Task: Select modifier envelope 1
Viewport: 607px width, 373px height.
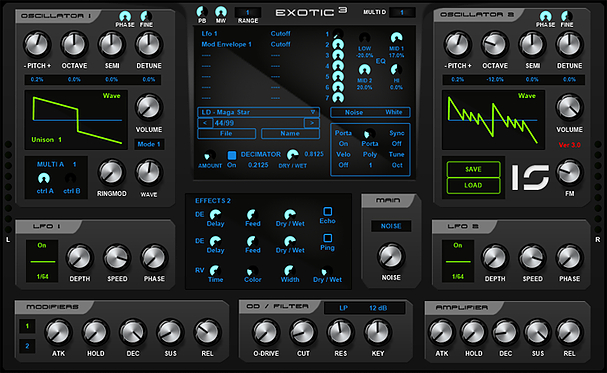Action: pyautogui.click(x=27, y=326)
